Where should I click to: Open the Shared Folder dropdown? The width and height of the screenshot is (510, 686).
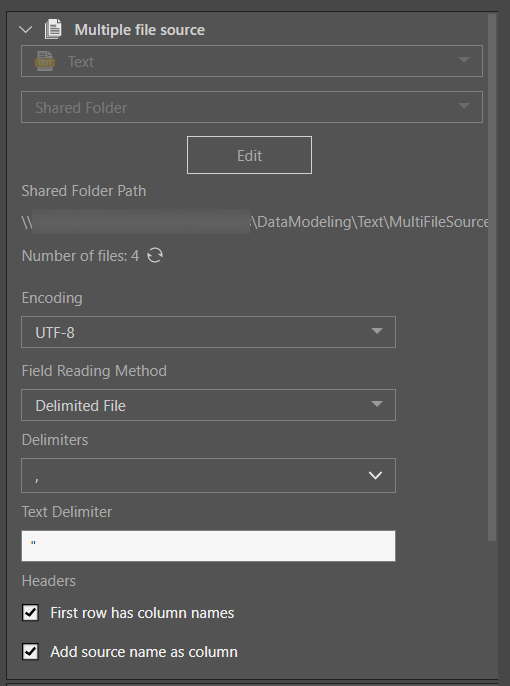coord(252,107)
